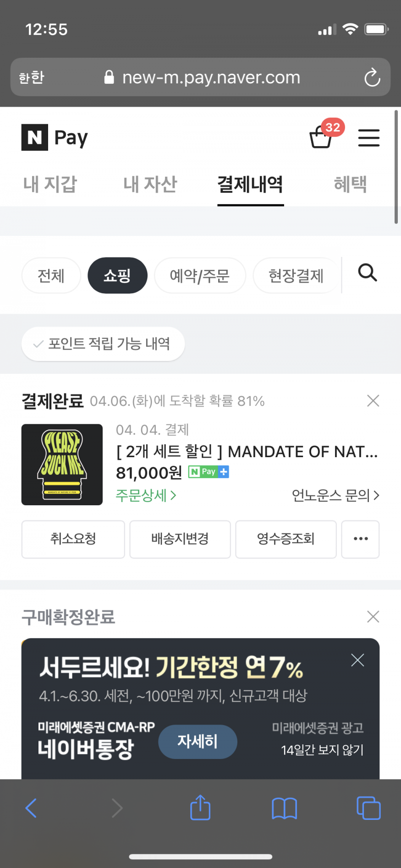Go back to the previous page
Screen dimensions: 401x868
click(x=31, y=808)
